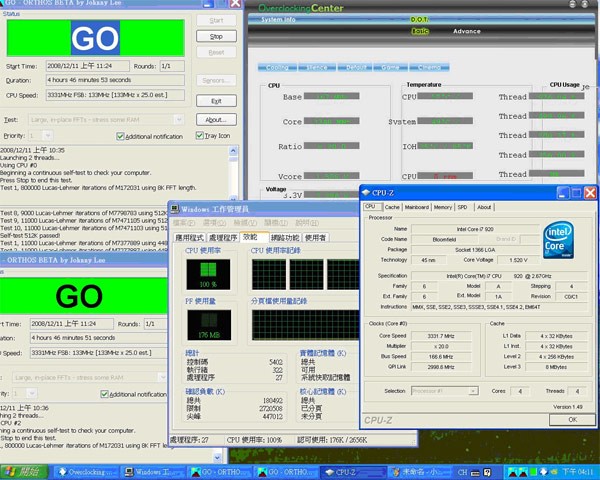Viewport: 600px width, 480px height.
Task: Open Overclocking taskbar item
Action: 85,472
